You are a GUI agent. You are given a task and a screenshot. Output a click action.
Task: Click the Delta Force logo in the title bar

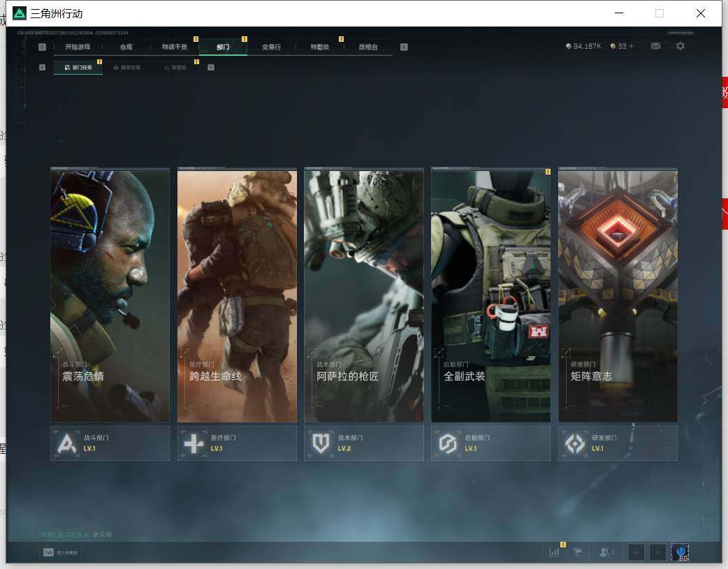tap(20, 13)
